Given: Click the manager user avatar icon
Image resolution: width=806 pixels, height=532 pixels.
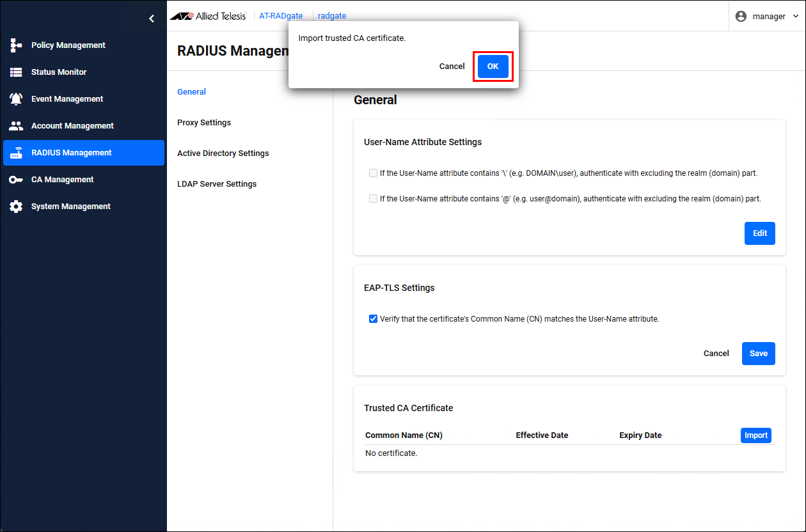Looking at the screenshot, I should point(741,17).
